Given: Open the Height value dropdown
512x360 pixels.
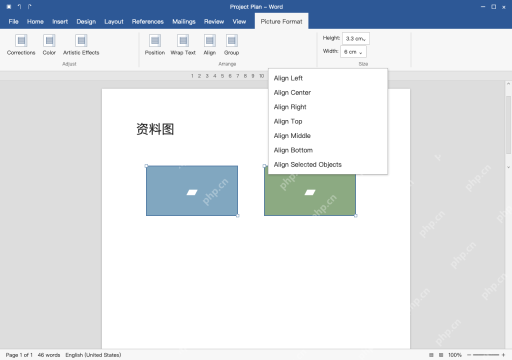Looking at the screenshot, I should point(356,39).
